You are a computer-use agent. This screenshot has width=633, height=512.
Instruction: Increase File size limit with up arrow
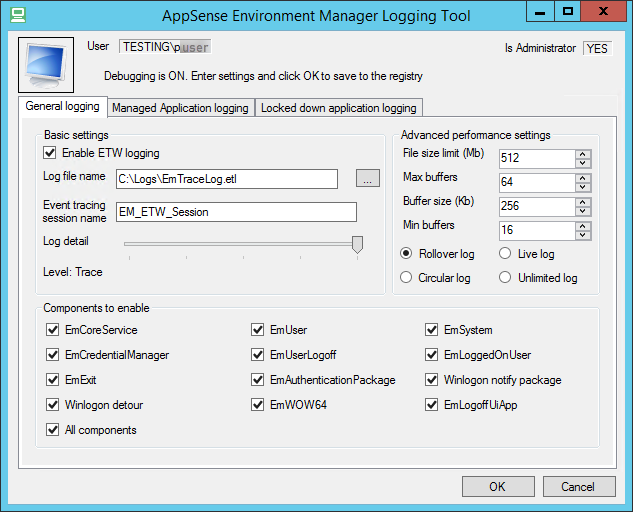583,153
